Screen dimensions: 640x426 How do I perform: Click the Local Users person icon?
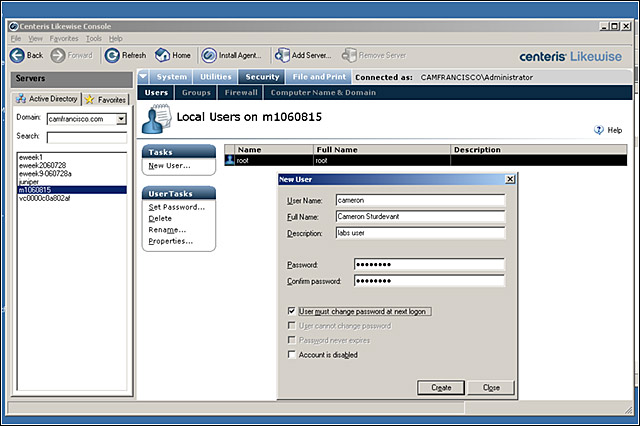pos(157,119)
